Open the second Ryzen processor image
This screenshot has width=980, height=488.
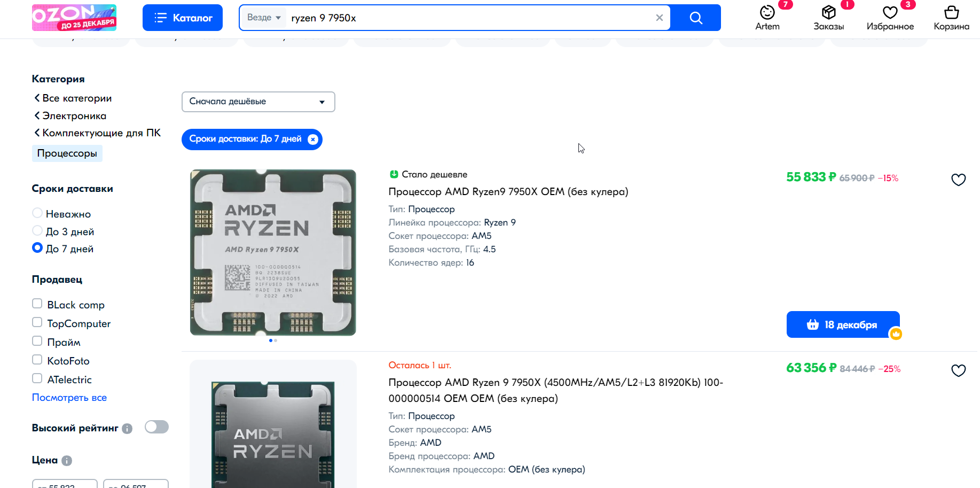click(273, 424)
